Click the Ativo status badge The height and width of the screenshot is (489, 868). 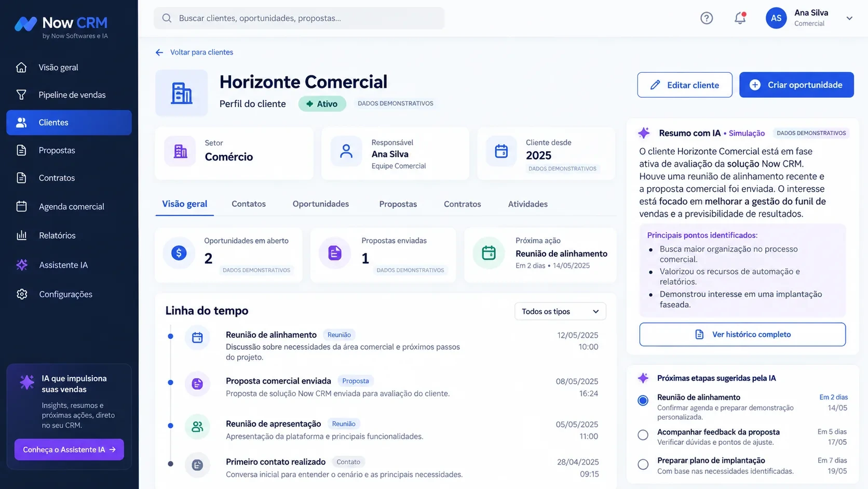(x=322, y=103)
